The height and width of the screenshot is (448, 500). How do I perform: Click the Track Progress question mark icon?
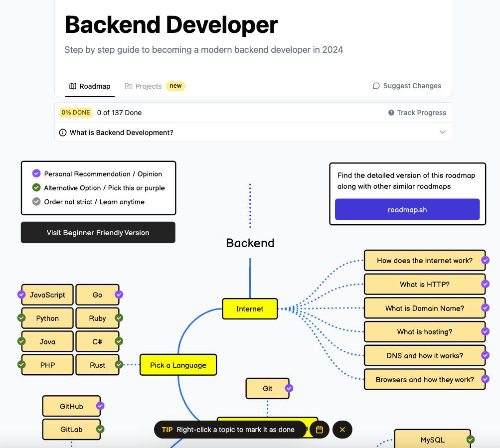coord(391,113)
